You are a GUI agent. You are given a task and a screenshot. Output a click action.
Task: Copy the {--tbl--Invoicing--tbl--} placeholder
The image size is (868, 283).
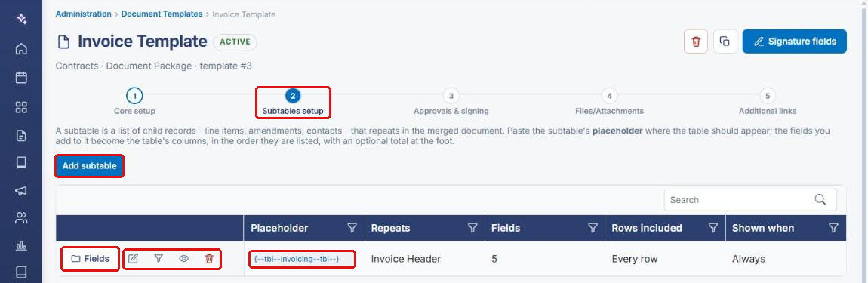pyautogui.click(x=296, y=259)
